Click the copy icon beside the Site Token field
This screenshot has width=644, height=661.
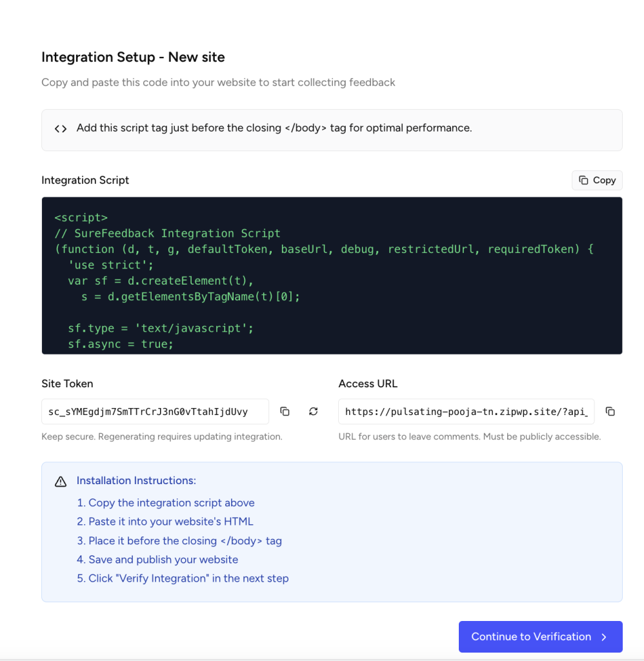[285, 411]
